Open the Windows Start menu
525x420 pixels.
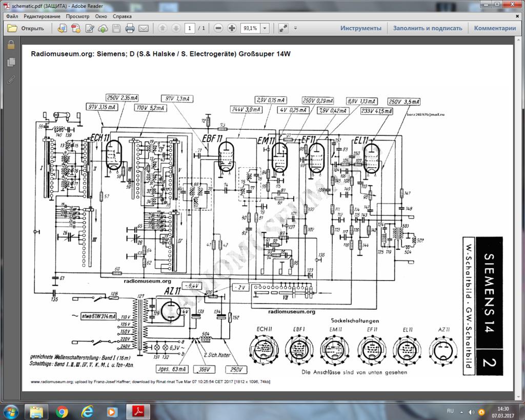(x=10, y=411)
